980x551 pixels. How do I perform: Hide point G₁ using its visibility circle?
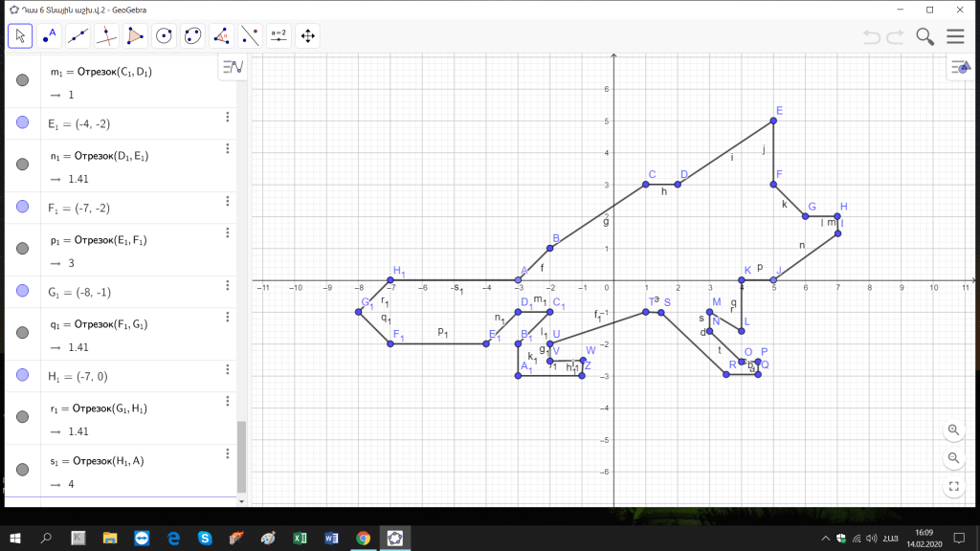(x=23, y=291)
